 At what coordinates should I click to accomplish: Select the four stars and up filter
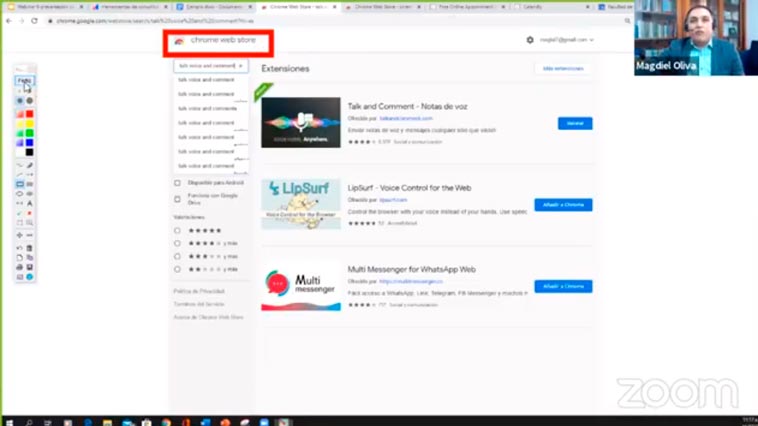177,243
